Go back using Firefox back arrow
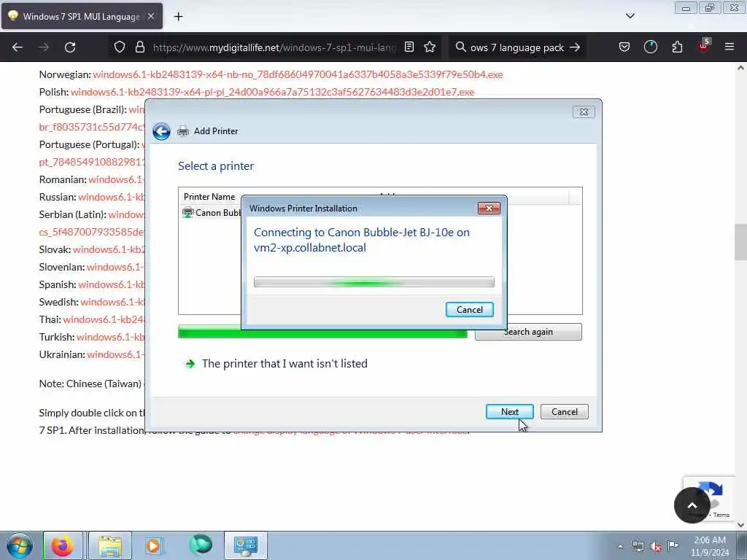Screen dimensions: 747x560 coord(18,47)
